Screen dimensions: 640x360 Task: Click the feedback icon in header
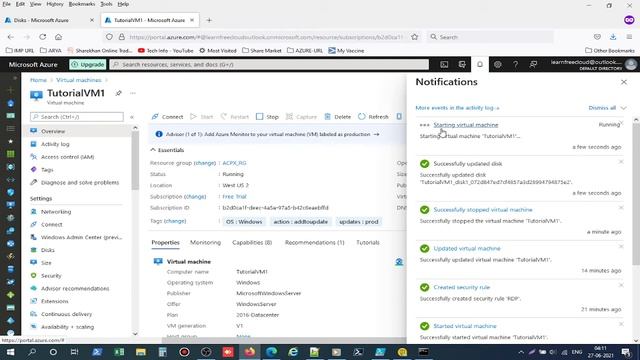click(533, 64)
